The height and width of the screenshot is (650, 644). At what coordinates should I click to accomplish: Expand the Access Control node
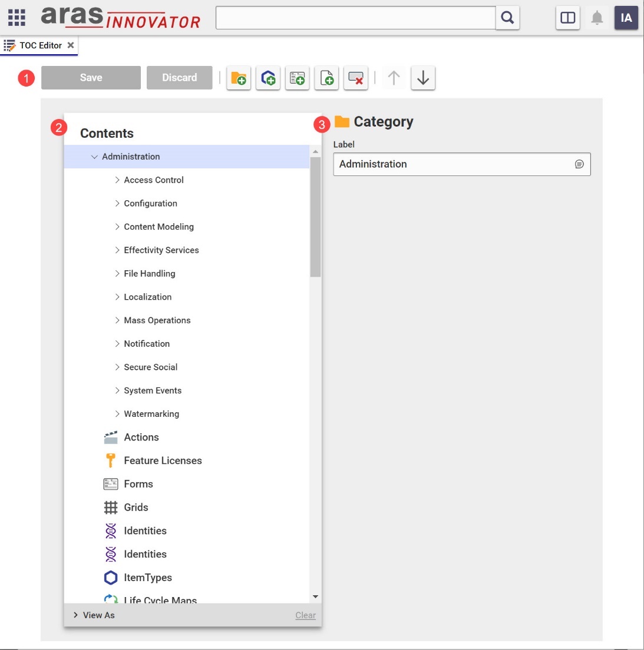(117, 180)
